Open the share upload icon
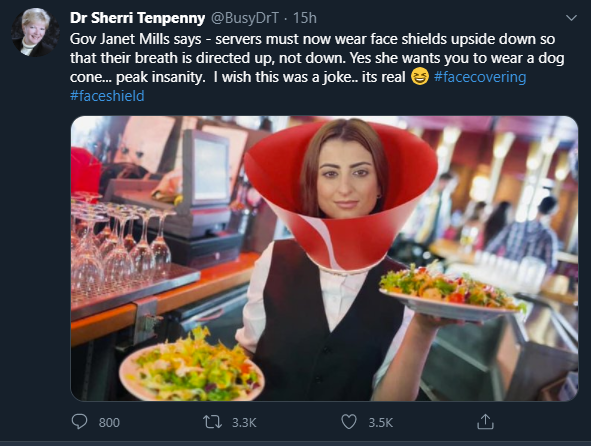 [485, 421]
